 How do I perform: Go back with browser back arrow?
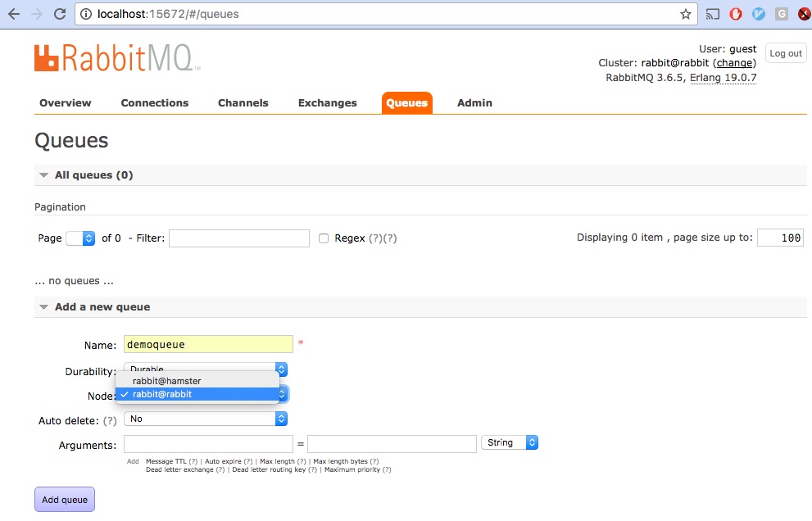tap(14, 14)
